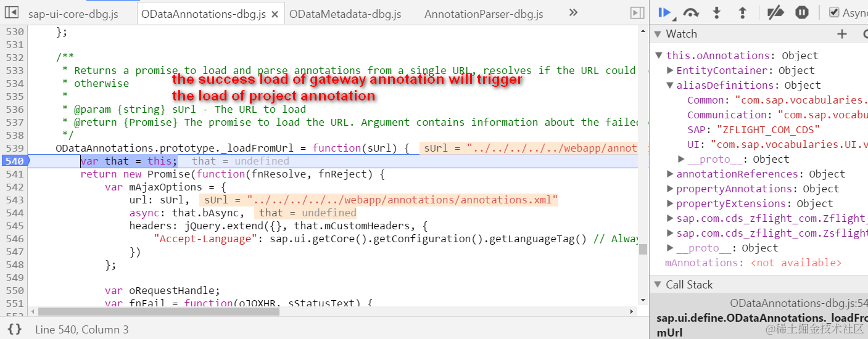The width and height of the screenshot is (868, 339).
Task: Open the more tabs overflow chevron
Action: (x=573, y=12)
